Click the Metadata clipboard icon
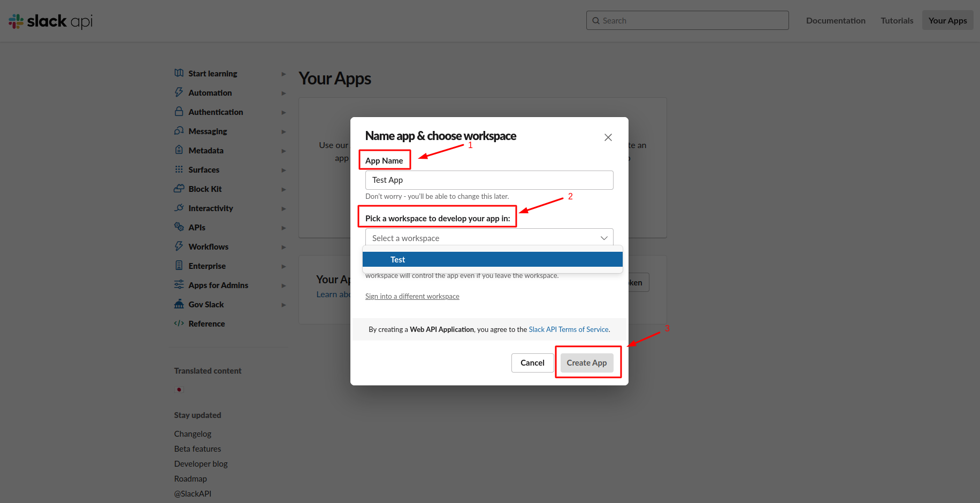The width and height of the screenshot is (980, 503). coord(179,150)
